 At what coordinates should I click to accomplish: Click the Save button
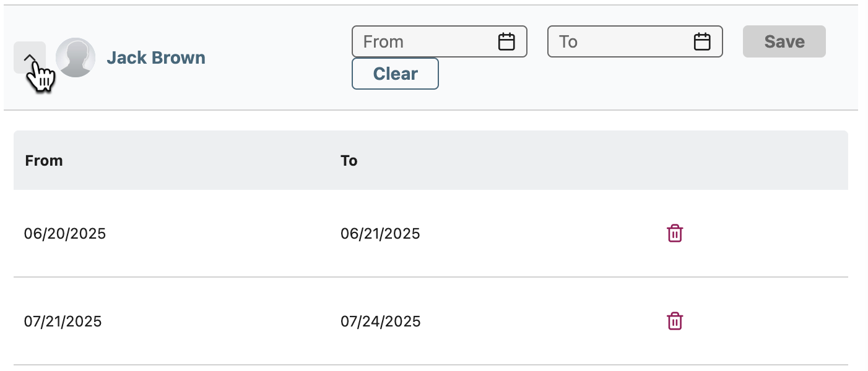point(784,41)
